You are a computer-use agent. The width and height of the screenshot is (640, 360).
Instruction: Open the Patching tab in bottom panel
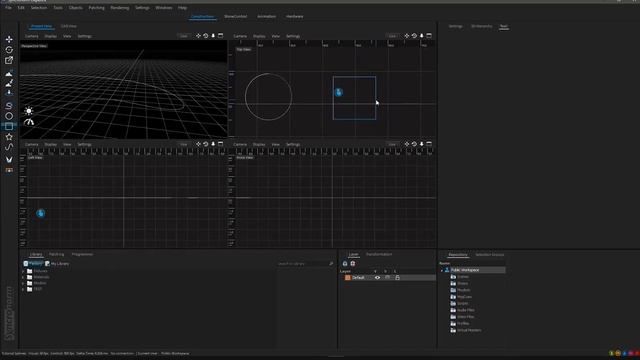[56, 254]
